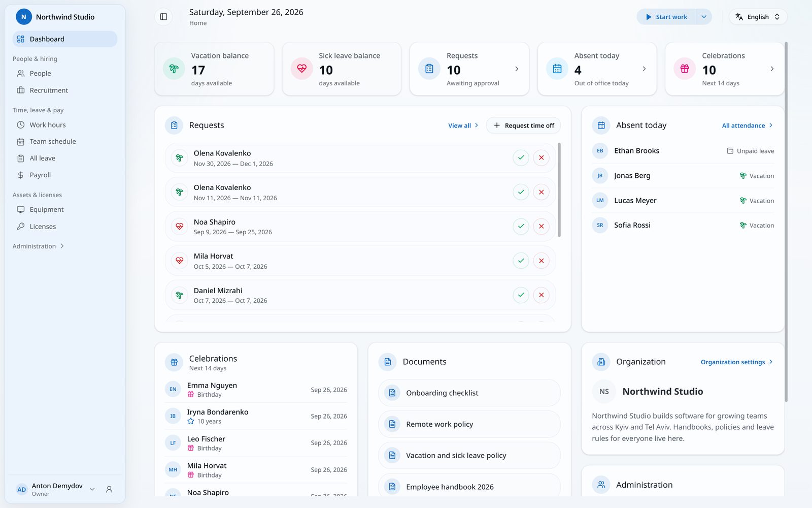Click the Vacation balance palm tree icon
This screenshot has height=508, width=812.
click(174, 69)
